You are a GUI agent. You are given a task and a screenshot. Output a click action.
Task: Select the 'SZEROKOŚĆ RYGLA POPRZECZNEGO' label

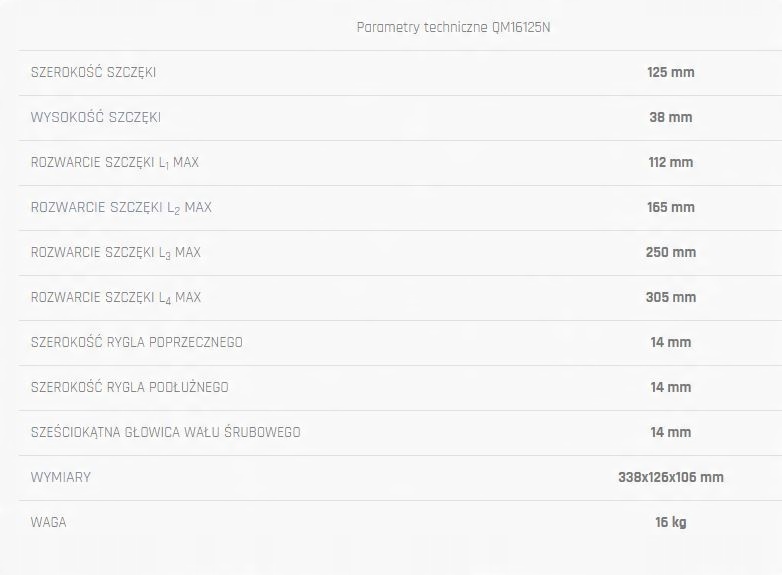point(136,342)
